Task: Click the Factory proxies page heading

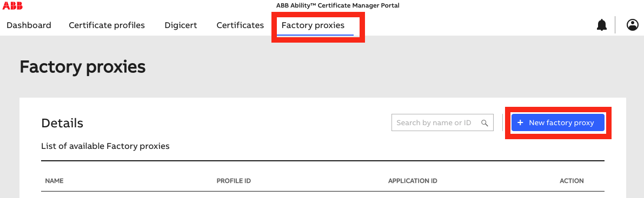Action: pyautogui.click(x=83, y=67)
